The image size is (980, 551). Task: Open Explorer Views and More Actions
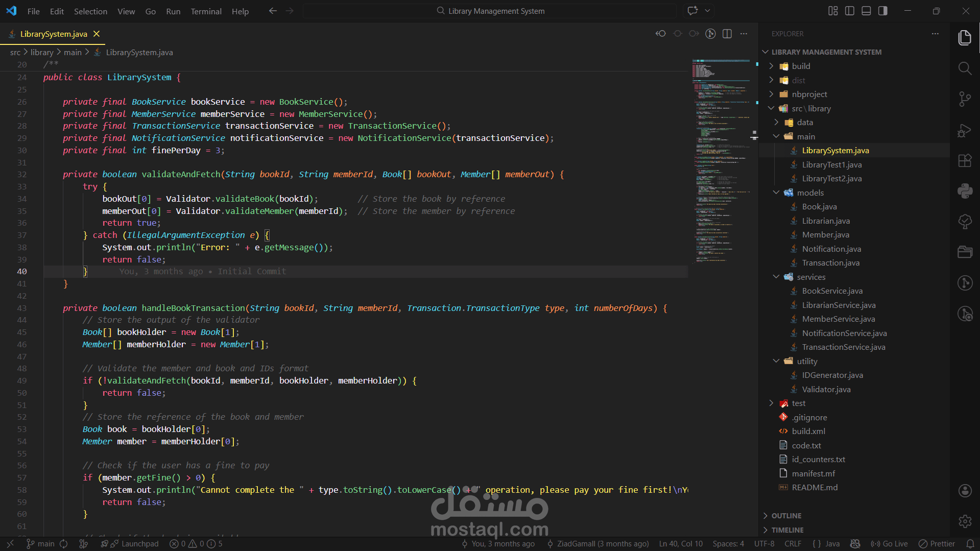[935, 34]
